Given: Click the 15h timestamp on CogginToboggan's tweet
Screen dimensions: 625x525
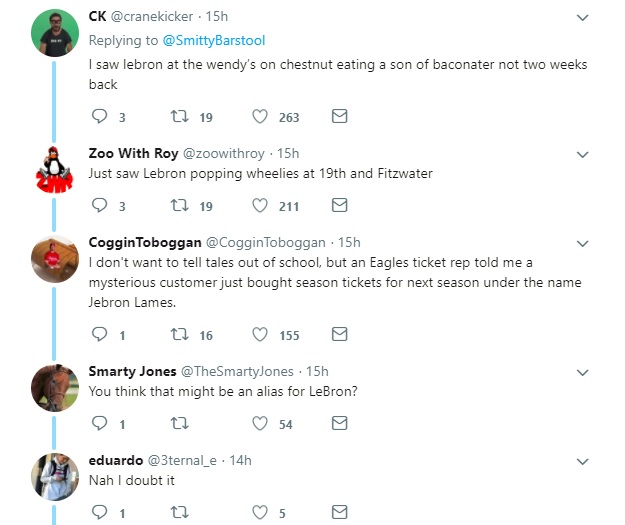Looking at the screenshot, I should (x=349, y=242).
